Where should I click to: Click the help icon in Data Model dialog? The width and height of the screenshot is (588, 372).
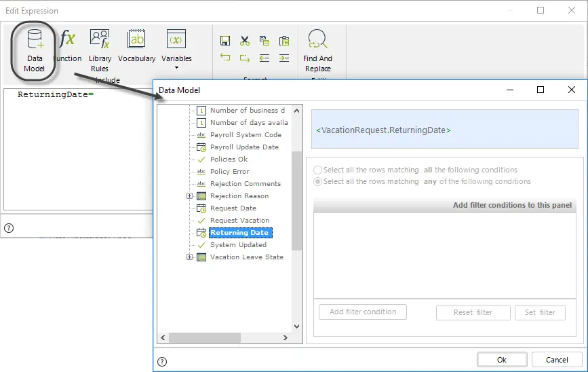pyautogui.click(x=162, y=362)
